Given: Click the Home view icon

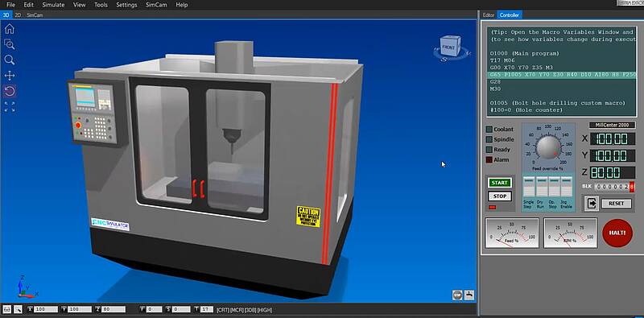Looking at the screenshot, I should pyautogui.click(x=10, y=29).
